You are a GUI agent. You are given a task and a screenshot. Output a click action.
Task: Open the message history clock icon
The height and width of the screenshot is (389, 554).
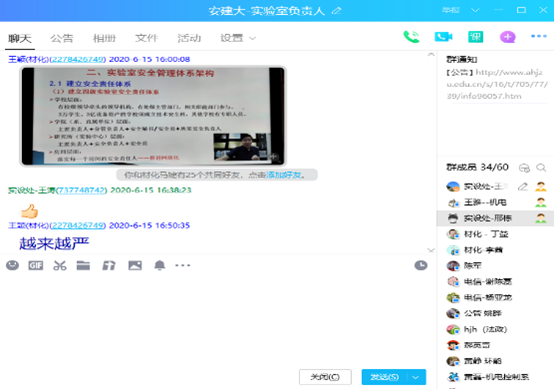(x=421, y=265)
